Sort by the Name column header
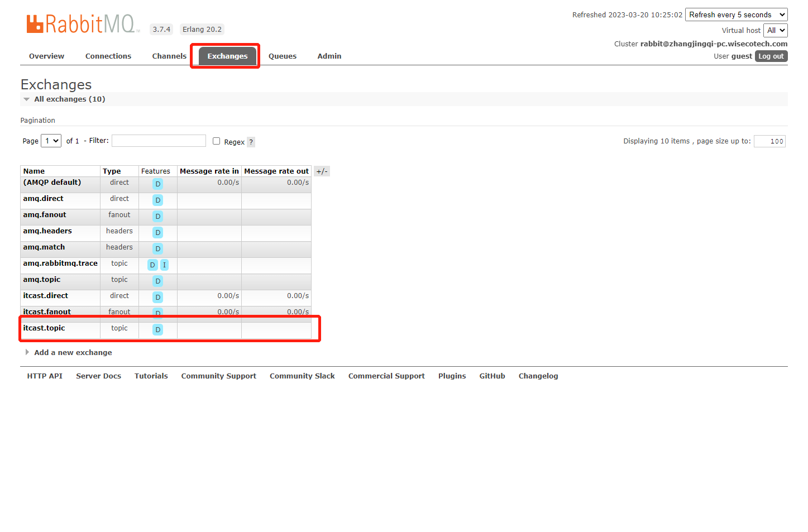 (34, 171)
